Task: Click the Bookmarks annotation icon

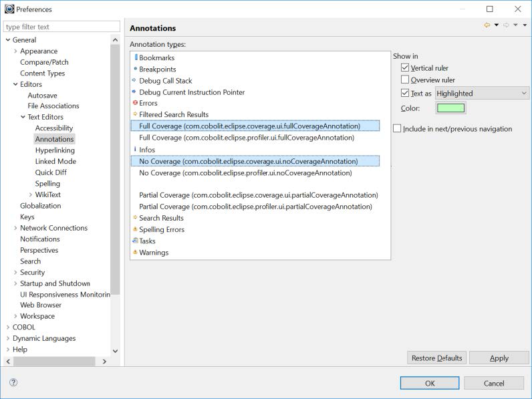Action: [136, 57]
